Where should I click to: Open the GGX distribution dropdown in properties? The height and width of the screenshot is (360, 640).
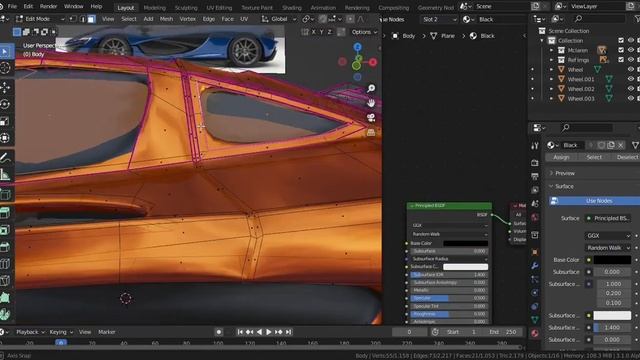coord(609,236)
